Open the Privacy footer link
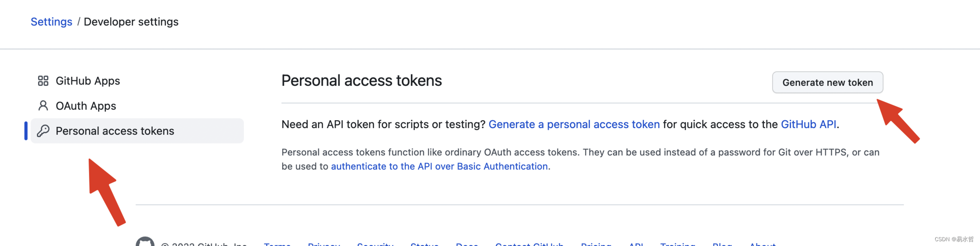 pyautogui.click(x=324, y=244)
